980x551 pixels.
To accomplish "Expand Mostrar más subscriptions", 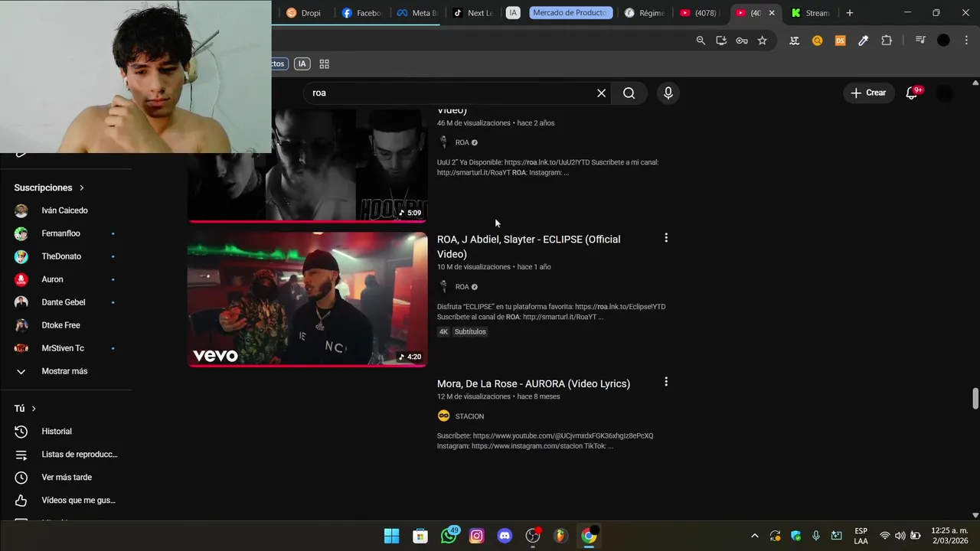I will [x=66, y=371].
